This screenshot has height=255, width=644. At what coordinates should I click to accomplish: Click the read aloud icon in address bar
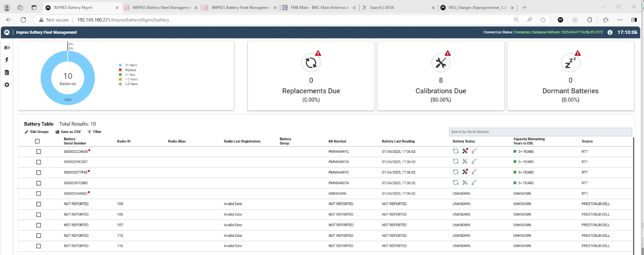click(530, 20)
